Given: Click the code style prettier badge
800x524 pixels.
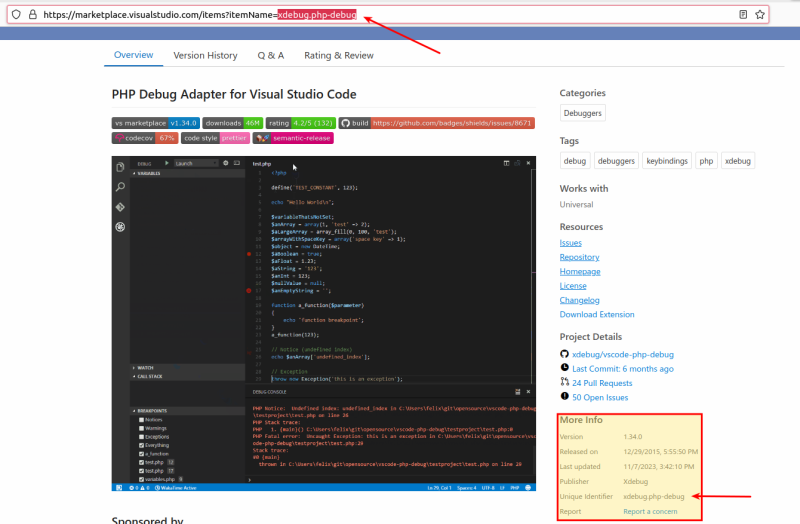Looking at the screenshot, I should (x=215, y=138).
